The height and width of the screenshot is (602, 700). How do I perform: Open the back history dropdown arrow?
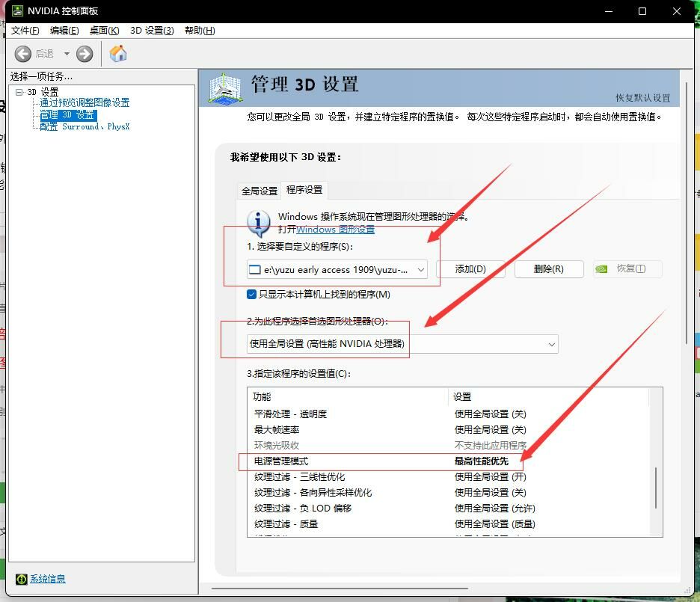(x=67, y=54)
